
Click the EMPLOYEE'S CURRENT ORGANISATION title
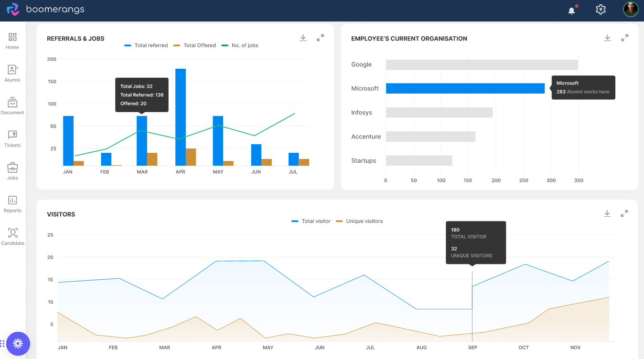point(409,39)
